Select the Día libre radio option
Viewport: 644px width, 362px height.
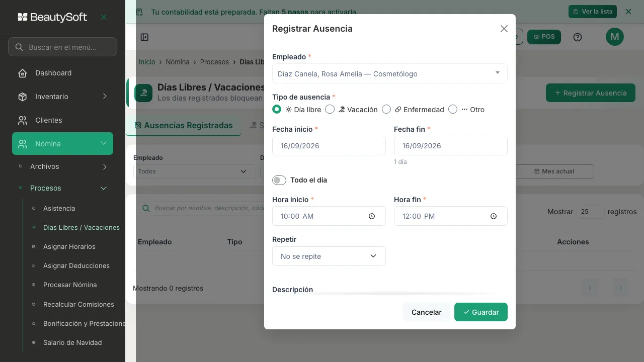coord(277,109)
